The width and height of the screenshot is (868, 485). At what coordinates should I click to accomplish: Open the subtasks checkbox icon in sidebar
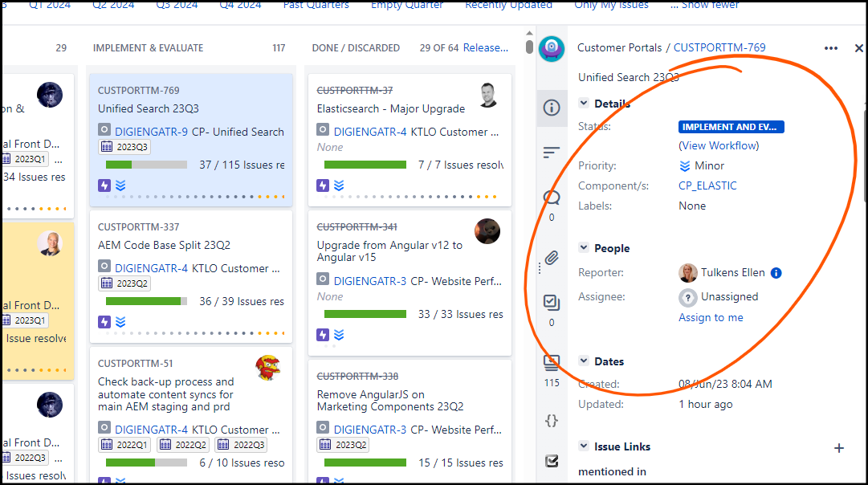(x=552, y=302)
